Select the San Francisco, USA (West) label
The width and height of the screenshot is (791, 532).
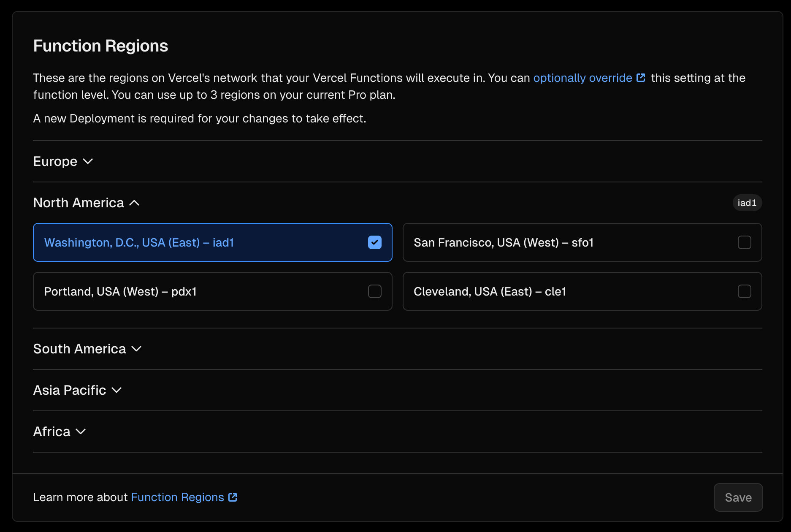pos(504,242)
